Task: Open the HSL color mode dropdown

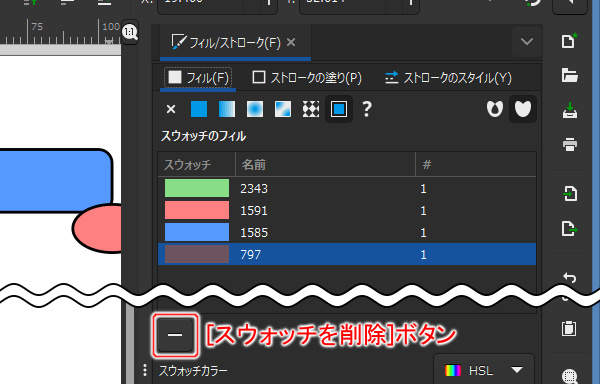Action: pos(484,370)
